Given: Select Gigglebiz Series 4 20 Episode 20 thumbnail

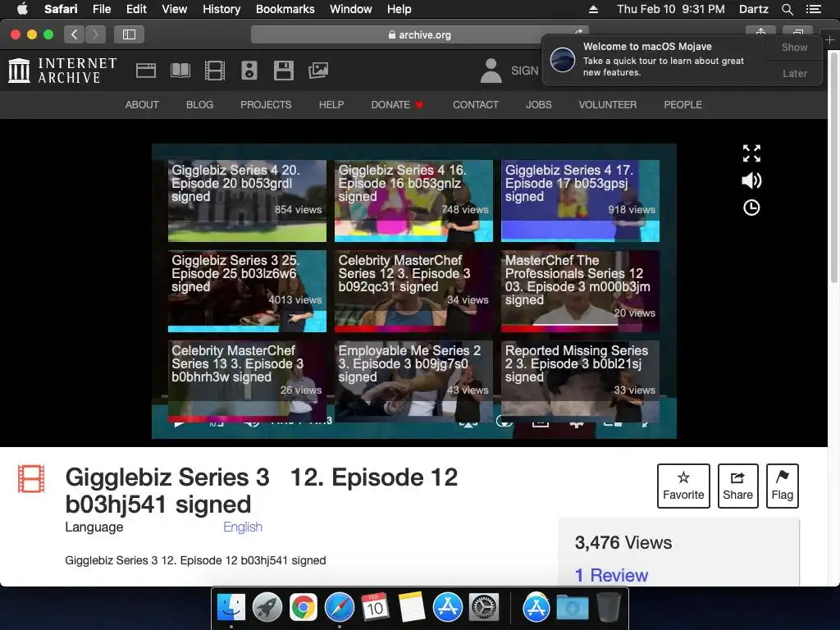Looking at the screenshot, I should click(247, 201).
